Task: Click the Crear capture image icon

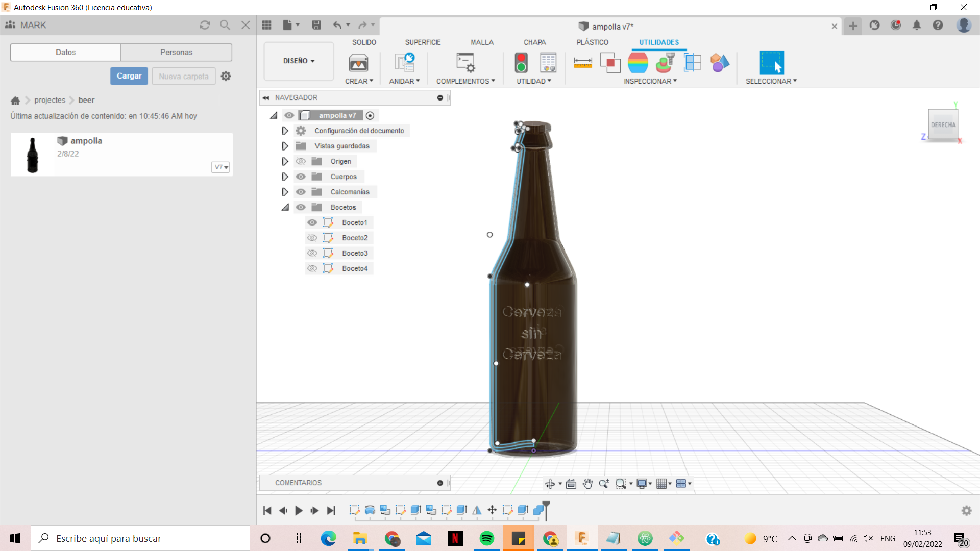Action: click(x=358, y=63)
